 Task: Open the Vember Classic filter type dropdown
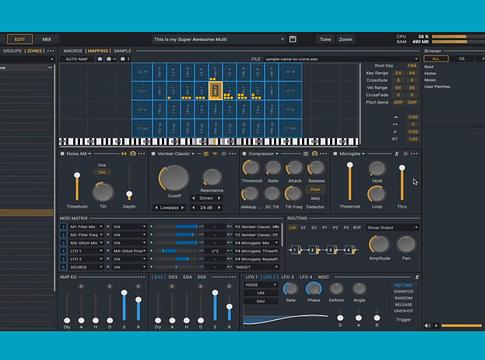(x=176, y=154)
